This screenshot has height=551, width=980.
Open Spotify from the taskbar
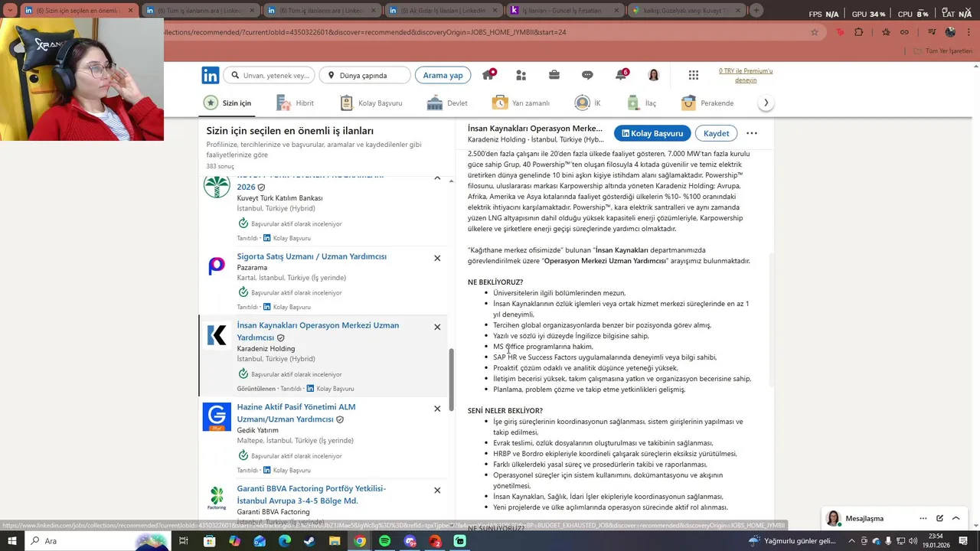point(385,541)
